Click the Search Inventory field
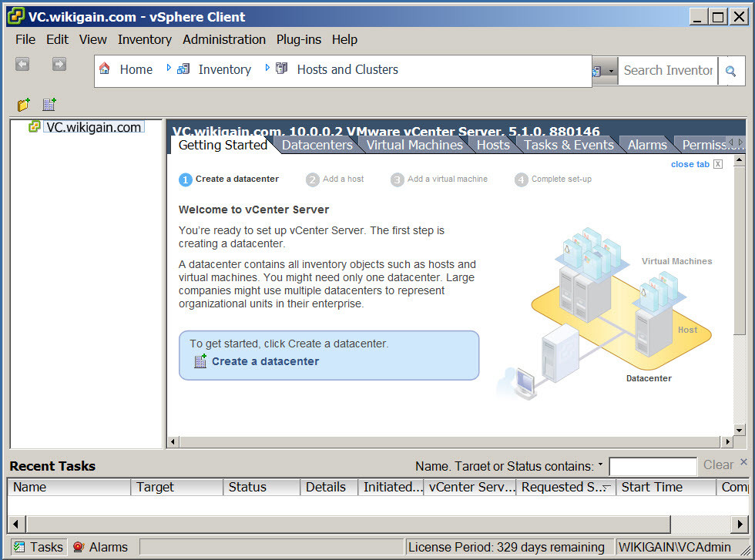 pos(667,70)
